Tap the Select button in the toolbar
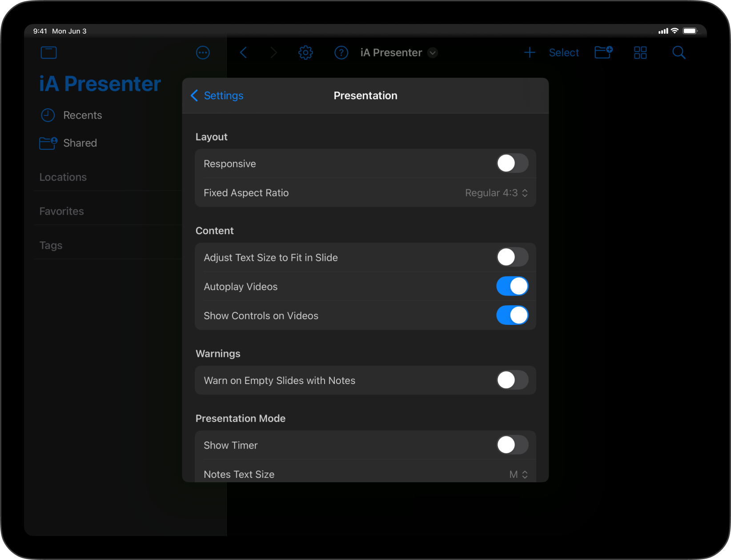The width and height of the screenshot is (731, 560). click(564, 52)
